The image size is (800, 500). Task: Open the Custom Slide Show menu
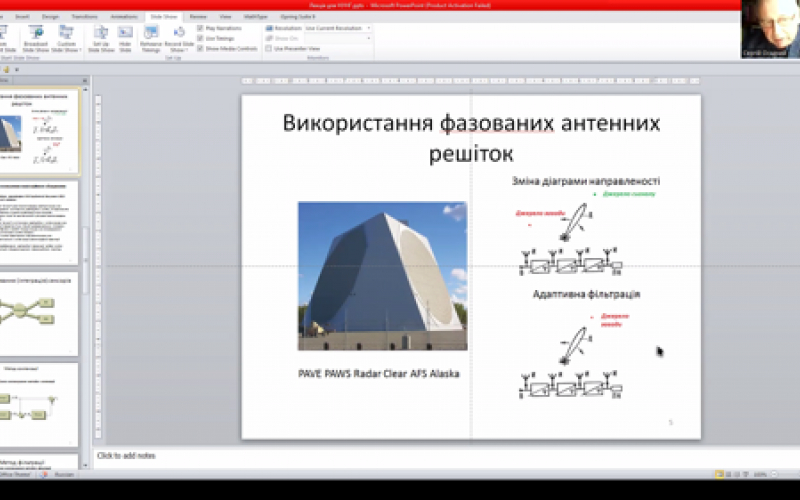[x=66, y=39]
